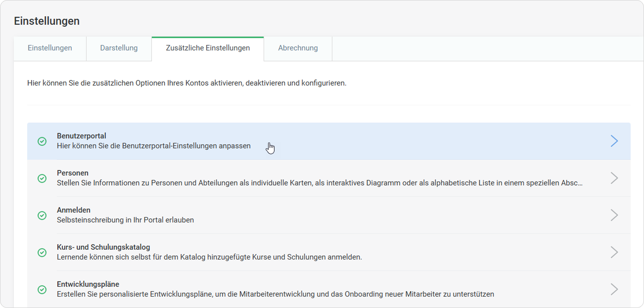Click the 'Selbsteinschreibung in Ihr Portal erlauben' description
The width and height of the screenshot is (644, 308).
tap(125, 220)
